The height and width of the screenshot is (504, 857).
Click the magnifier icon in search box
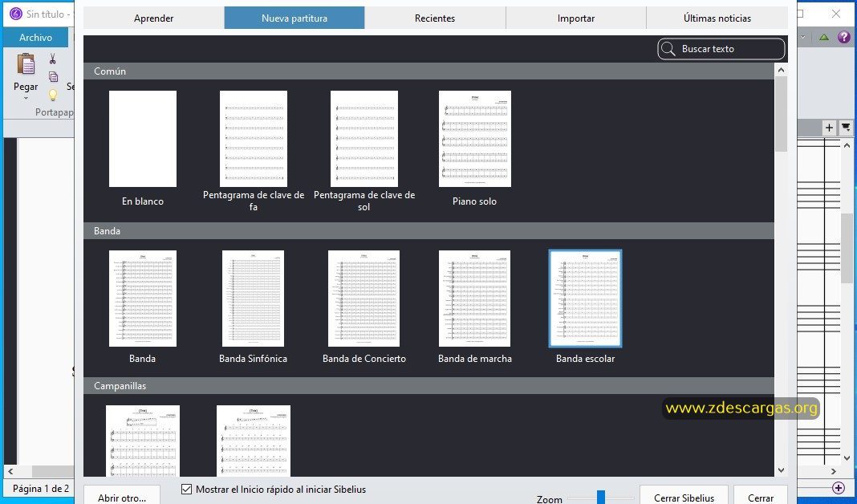(x=668, y=49)
